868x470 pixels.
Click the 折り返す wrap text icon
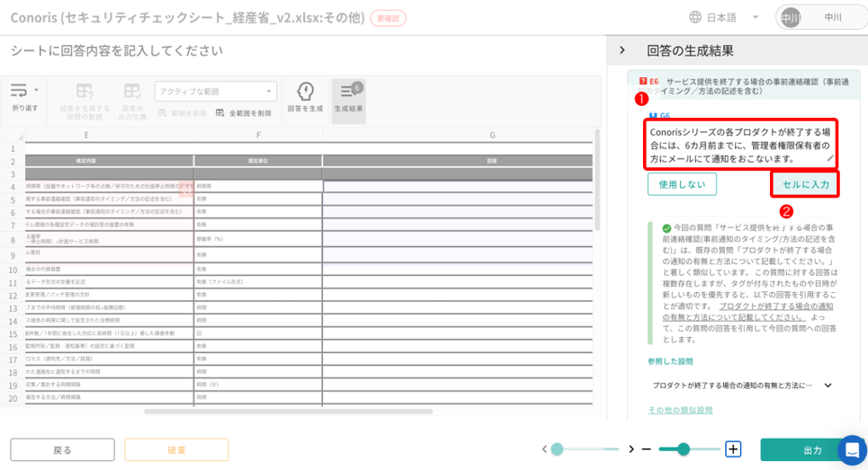pos(19,91)
